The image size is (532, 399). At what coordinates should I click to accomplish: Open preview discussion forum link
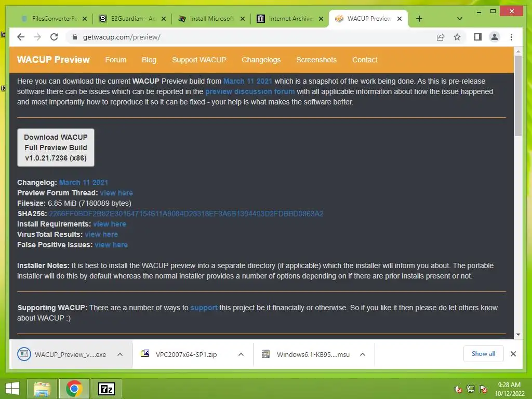(250, 91)
